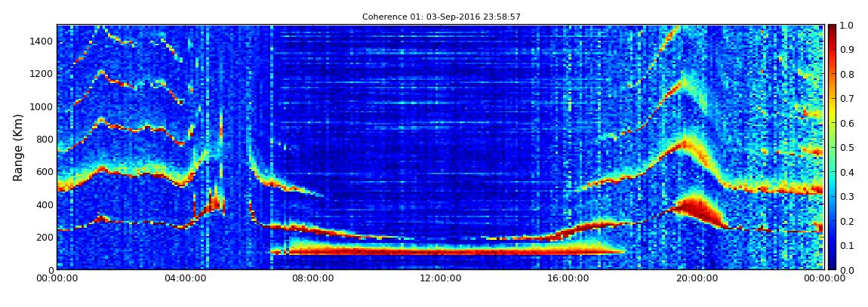Click the '08:00:00' time axis label

click(314, 279)
